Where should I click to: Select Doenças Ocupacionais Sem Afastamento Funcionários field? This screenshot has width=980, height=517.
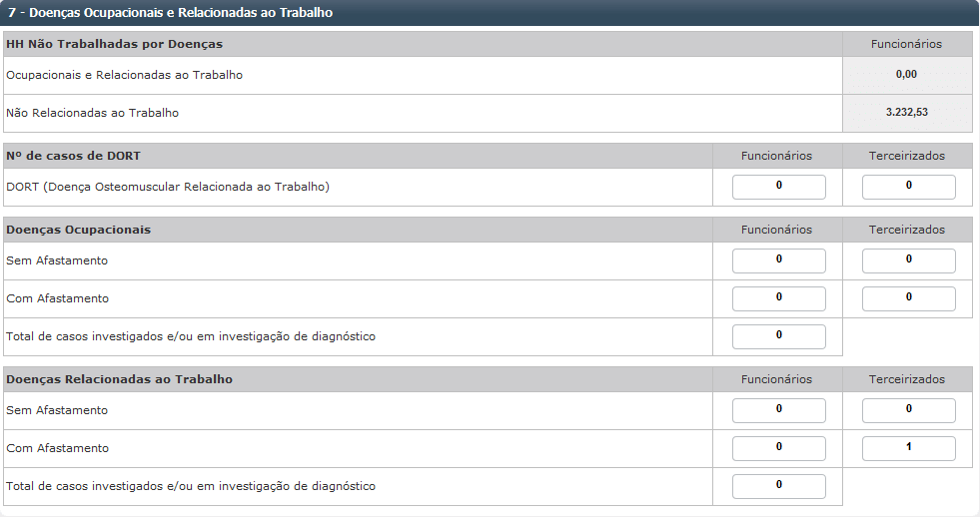point(778,260)
